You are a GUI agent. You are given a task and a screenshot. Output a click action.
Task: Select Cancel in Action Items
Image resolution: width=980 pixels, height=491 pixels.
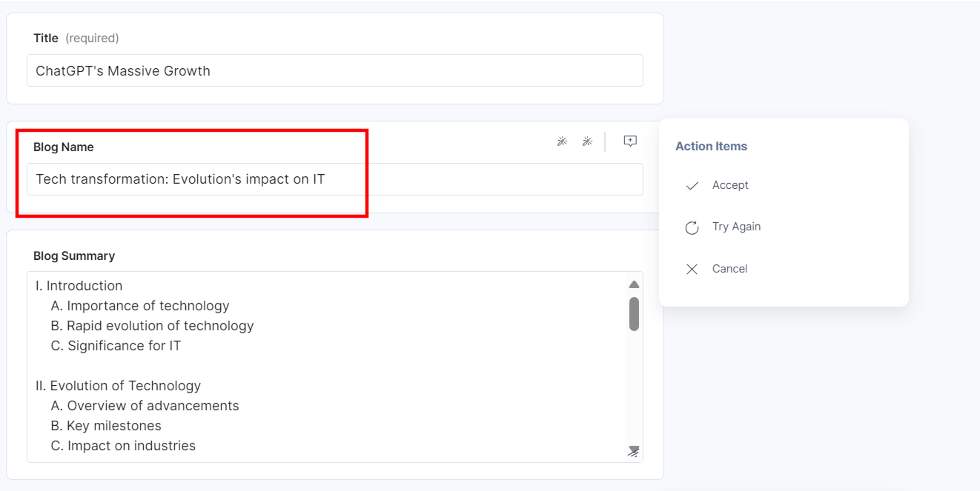coord(716,269)
